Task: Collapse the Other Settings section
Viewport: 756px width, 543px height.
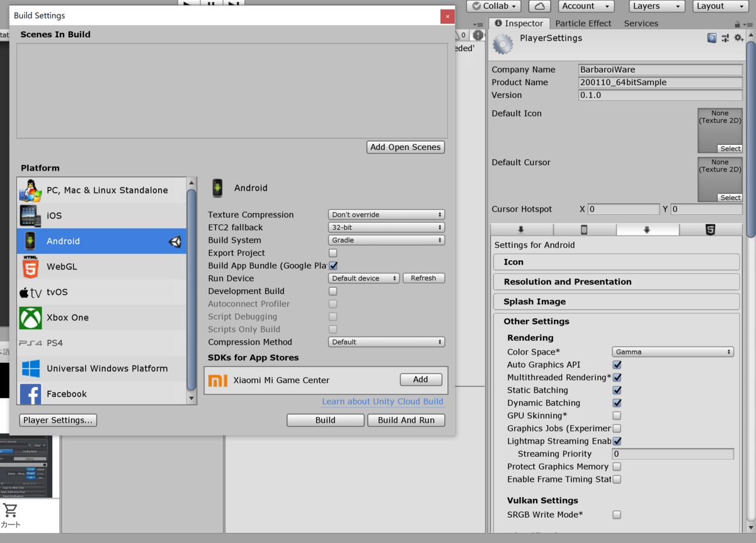Action: coord(616,321)
